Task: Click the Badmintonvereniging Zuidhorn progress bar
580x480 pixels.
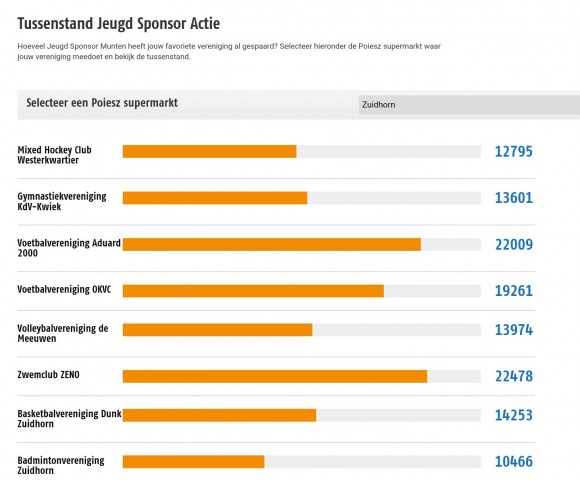Action: coord(301,462)
